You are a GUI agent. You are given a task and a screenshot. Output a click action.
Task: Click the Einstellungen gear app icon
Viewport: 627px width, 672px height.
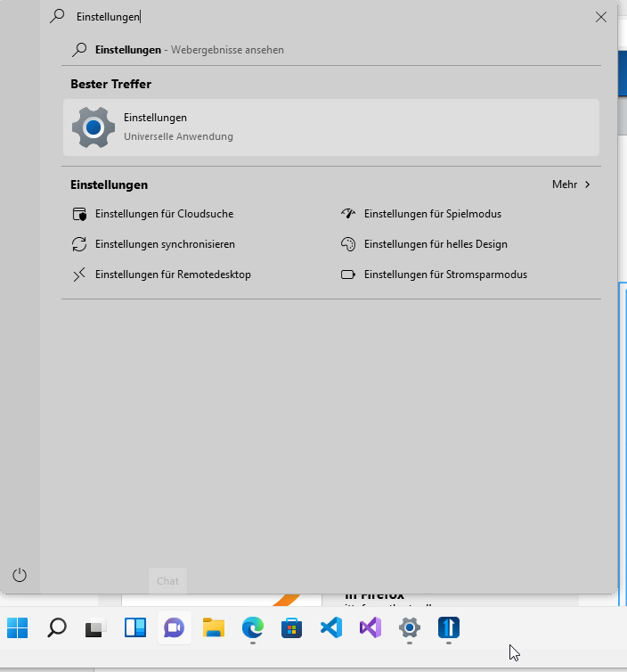[94, 127]
